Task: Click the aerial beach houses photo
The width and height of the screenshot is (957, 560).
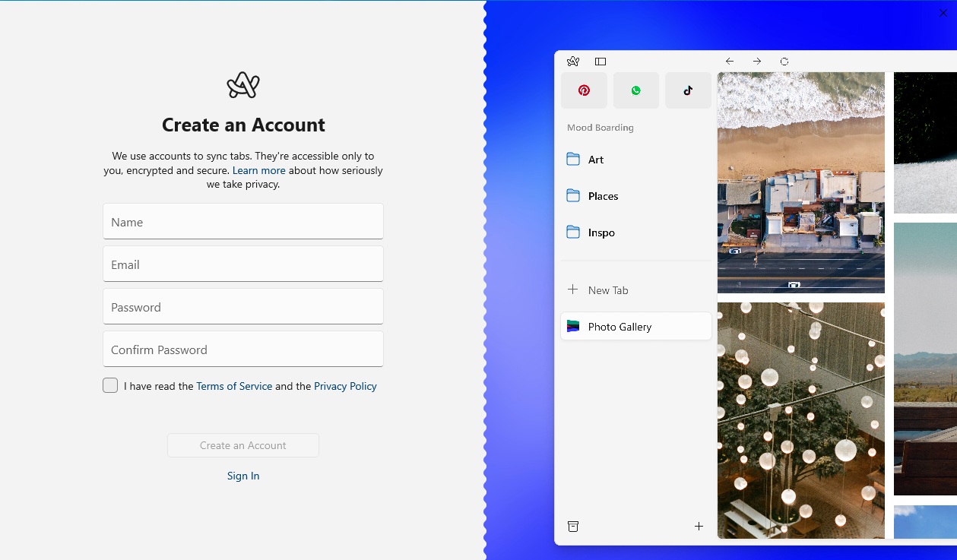Action: tap(801, 182)
